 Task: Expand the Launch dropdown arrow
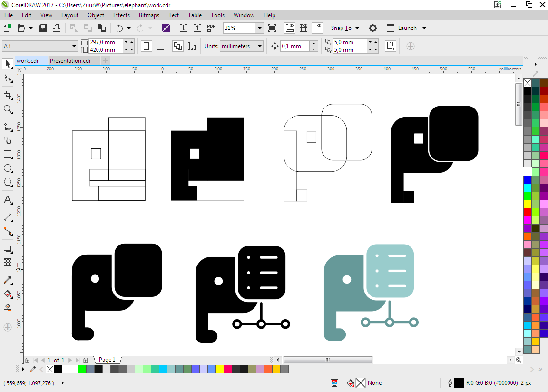coord(424,28)
